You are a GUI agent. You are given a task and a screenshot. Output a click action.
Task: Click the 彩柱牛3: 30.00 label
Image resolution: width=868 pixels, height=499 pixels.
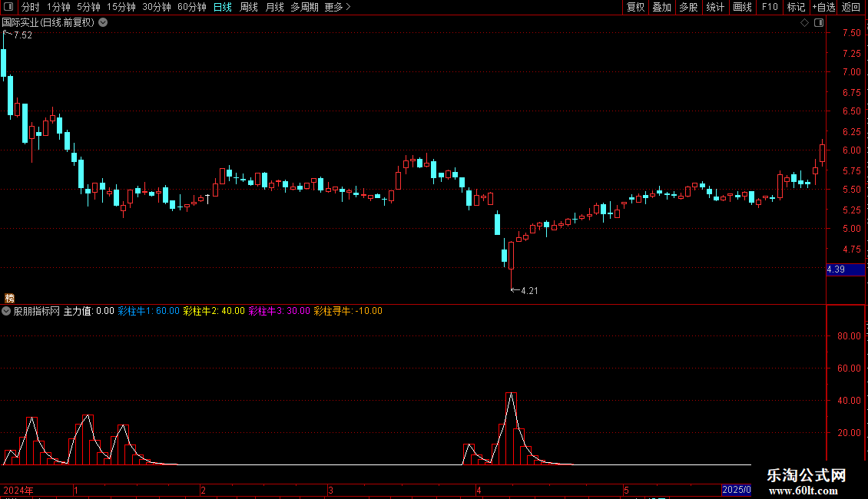279,311
